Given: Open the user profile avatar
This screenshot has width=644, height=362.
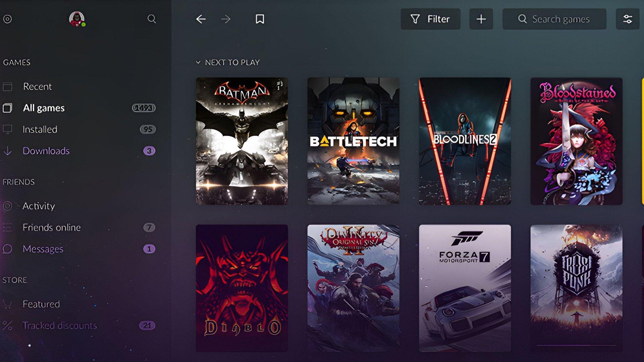Looking at the screenshot, I should pos(77,19).
